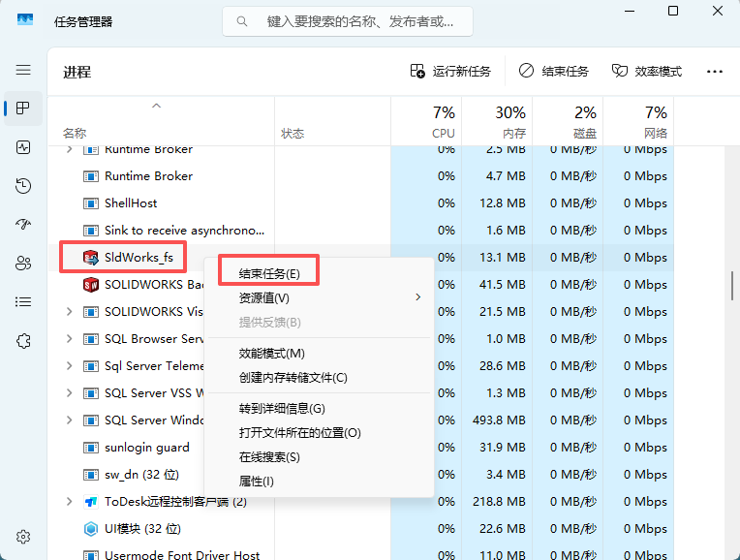Expand the SOLIDWORKS Vis... process group
This screenshot has height=560, width=740.
click(x=69, y=312)
